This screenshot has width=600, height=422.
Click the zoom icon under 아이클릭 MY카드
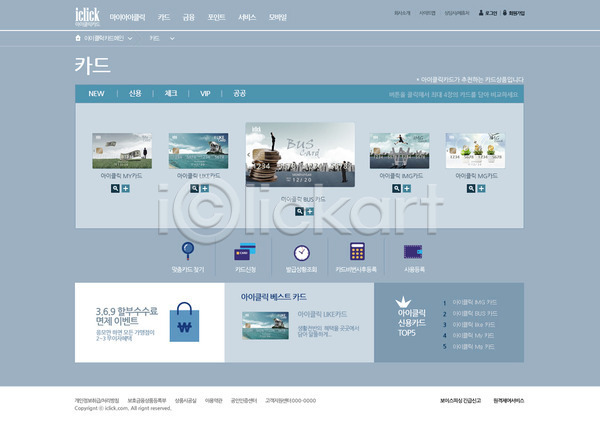(x=116, y=187)
